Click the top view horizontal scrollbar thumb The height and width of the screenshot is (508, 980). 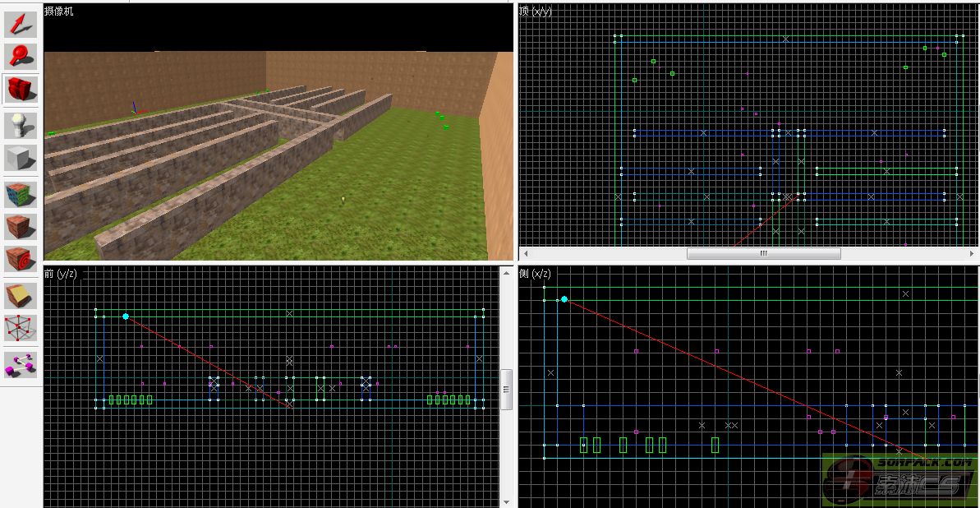(763, 254)
